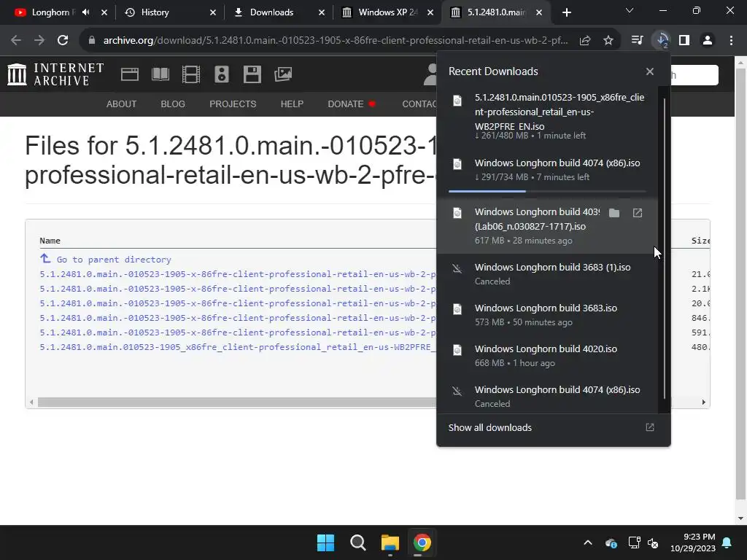The height and width of the screenshot is (560, 747).
Task: Open the OneDrive cloud tray icon
Action: 611,542
